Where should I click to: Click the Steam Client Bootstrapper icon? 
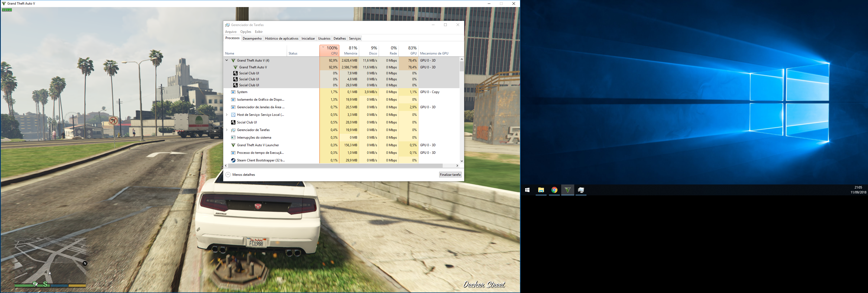(233, 161)
